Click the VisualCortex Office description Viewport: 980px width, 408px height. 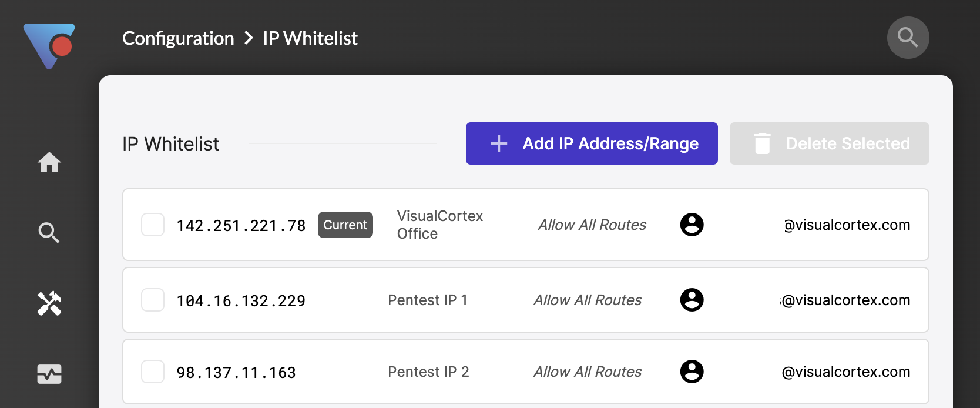439,225
